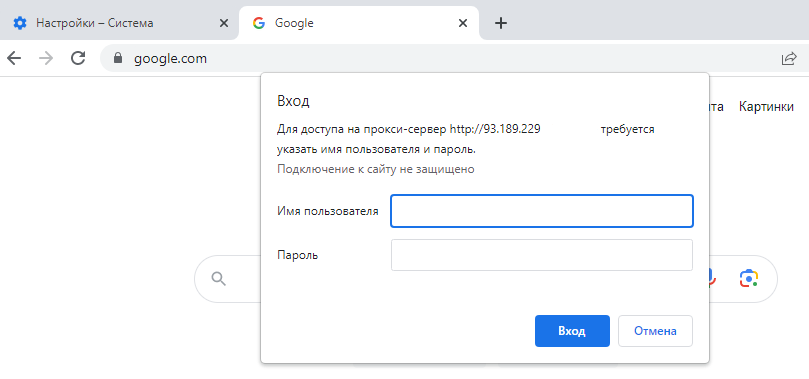The image size is (809, 379).
Task: Go back using the browser back arrow
Action: click(14, 58)
